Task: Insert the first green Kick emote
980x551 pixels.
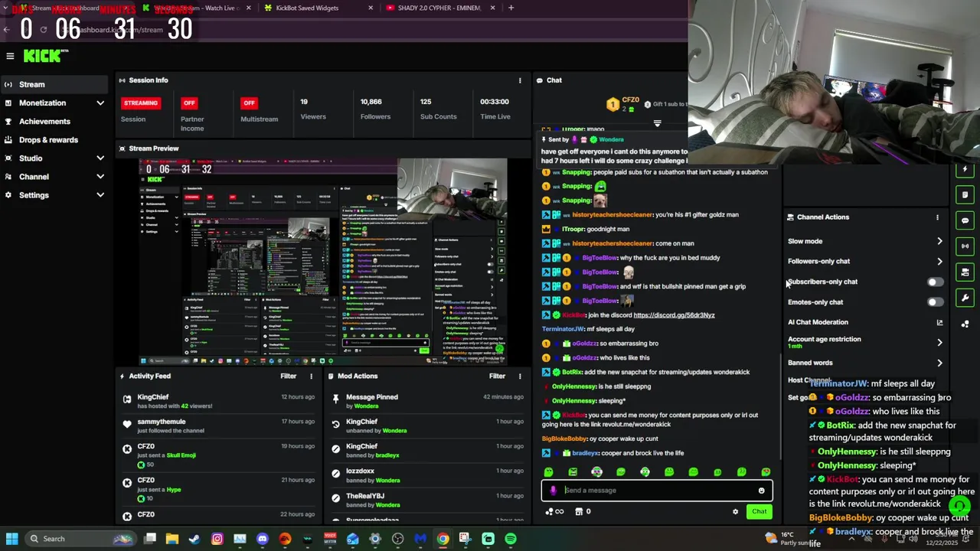Action: (549, 472)
